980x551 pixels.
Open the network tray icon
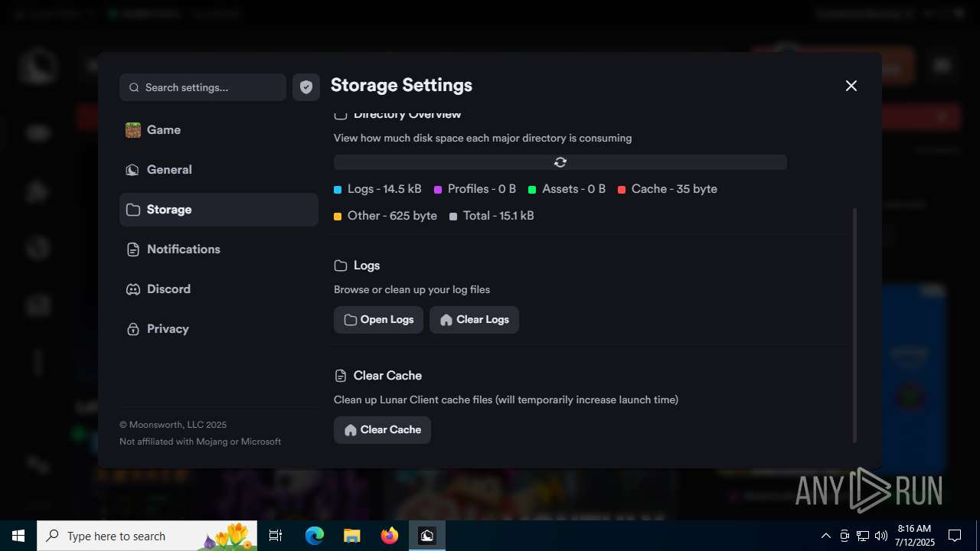click(863, 536)
